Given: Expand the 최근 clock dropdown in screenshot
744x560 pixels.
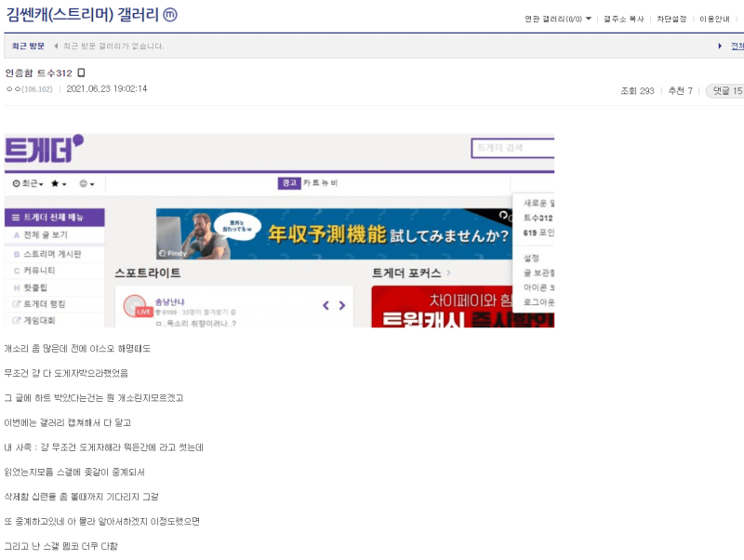Looking at the screenshot, I should [x=28, y=183].
